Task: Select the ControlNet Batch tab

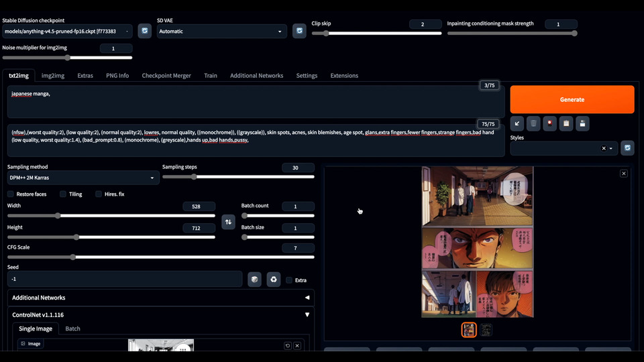Action: [x=72, y=328]
